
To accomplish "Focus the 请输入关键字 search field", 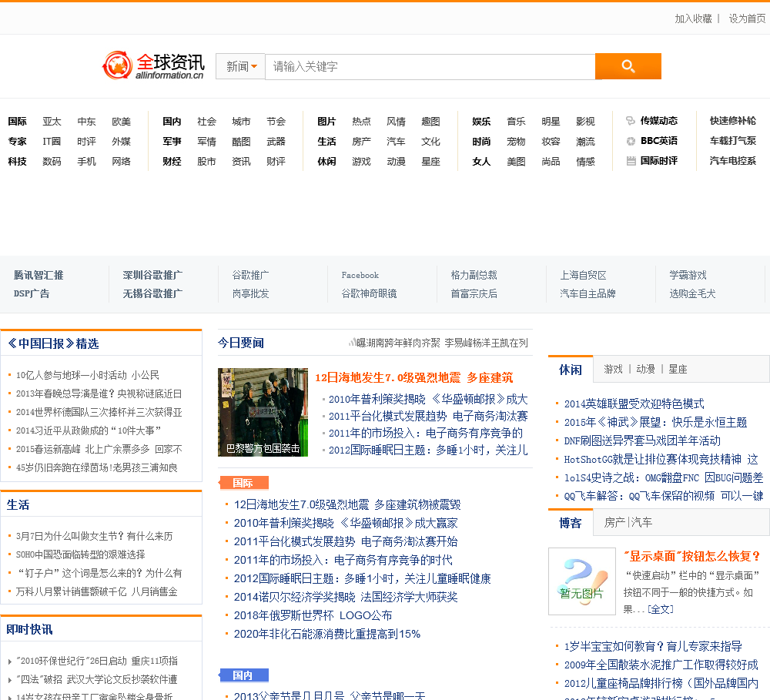I will pyautogui.click(x=430, y=66).
